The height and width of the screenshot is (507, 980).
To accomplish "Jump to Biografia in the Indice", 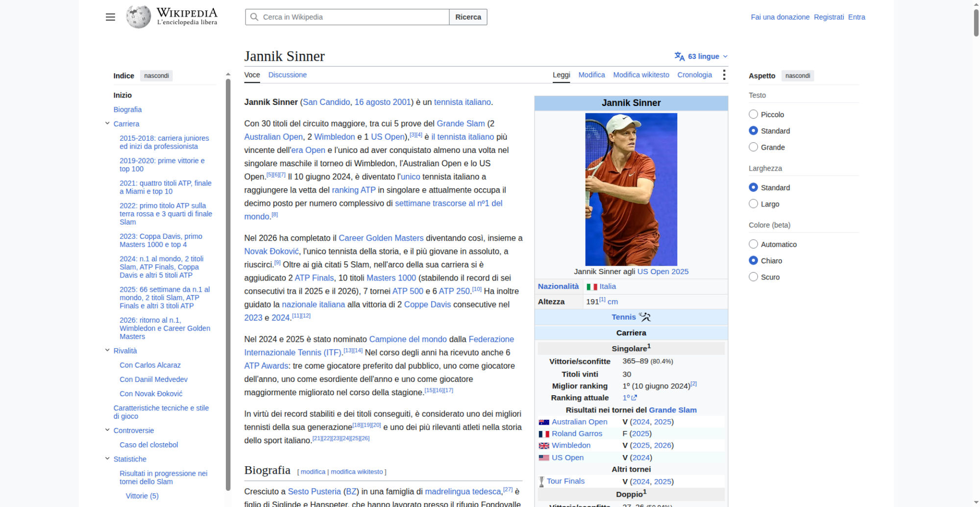I will [x=128, y=109].
